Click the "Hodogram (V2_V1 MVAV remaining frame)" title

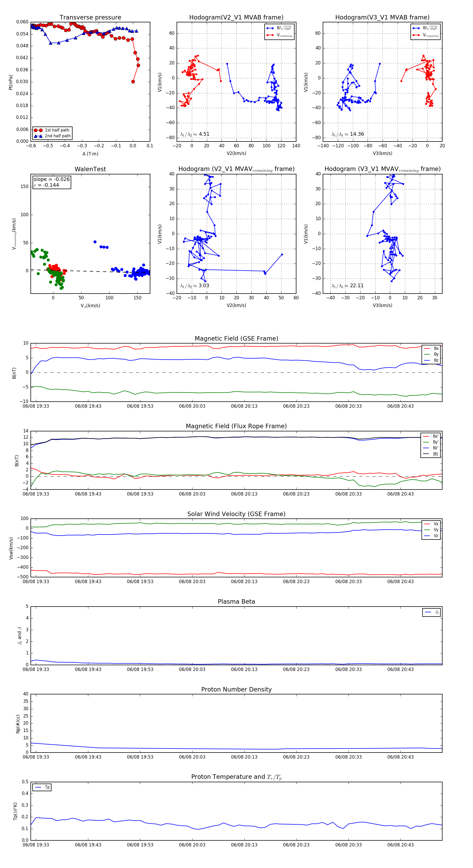point(236,169)
